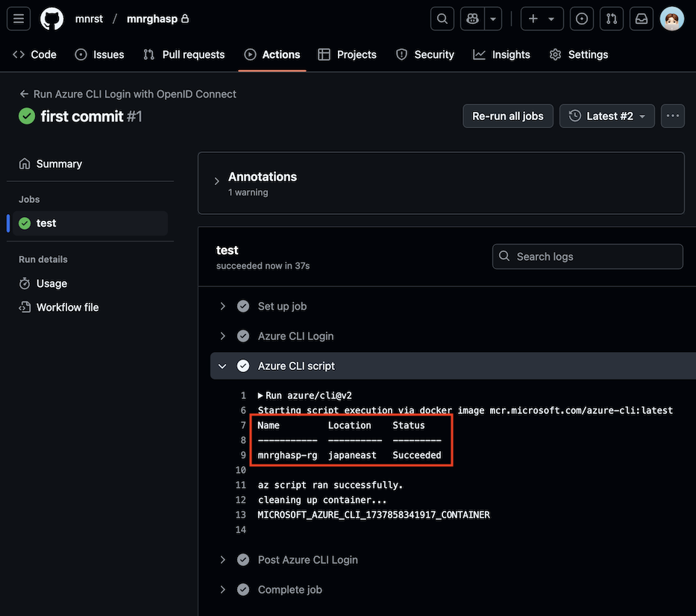The height and width of the screenshot is (616, 696).
Task: Open the create new plus dropdown
Action: point(542,19)
